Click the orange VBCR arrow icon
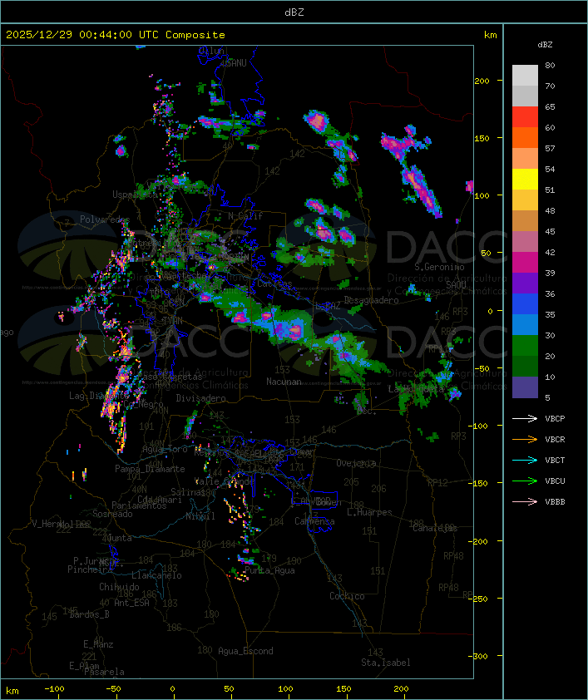Image resolution: width=588 pixels, height=700 pixels. click(525, 439)
